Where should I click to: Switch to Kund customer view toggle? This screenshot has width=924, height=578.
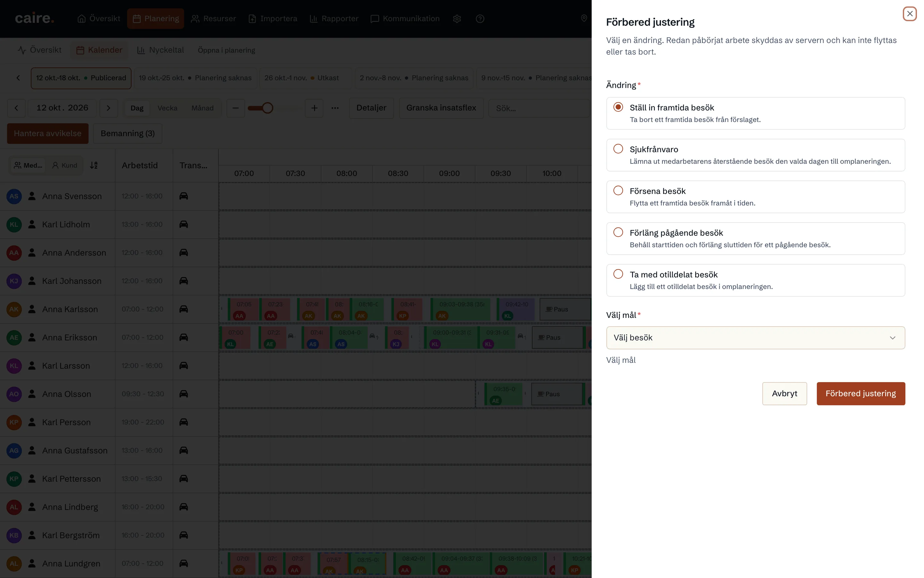64,165
